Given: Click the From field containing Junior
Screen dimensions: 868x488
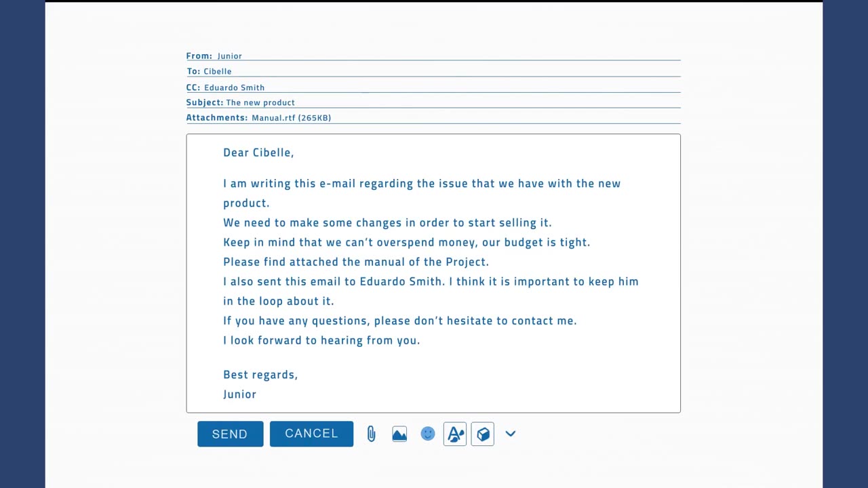Looking at the screenshot, I should pyautogui.click(x=230, y=56).
